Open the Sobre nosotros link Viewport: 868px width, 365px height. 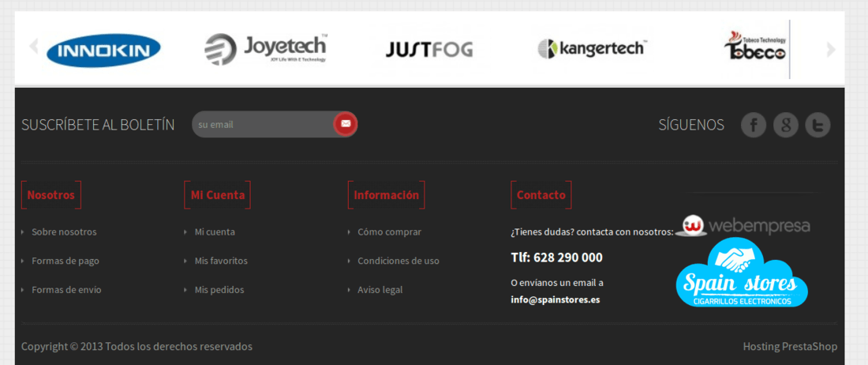64,232
